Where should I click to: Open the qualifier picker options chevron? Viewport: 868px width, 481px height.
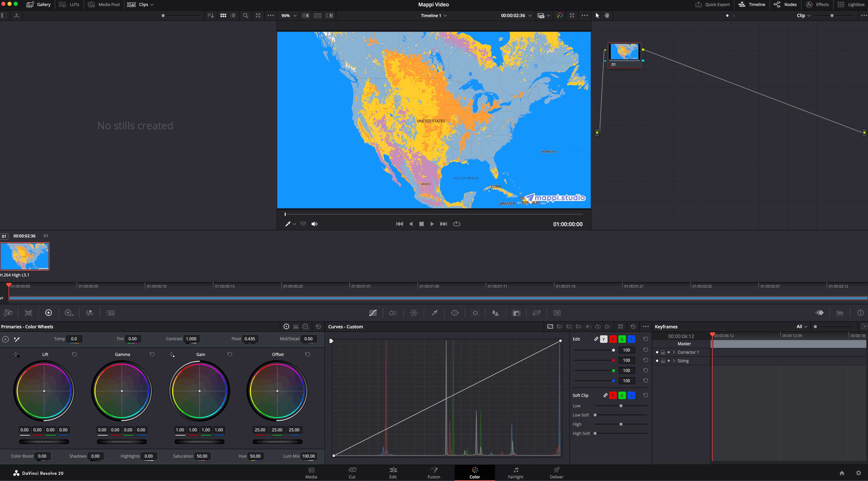click(x=294, y=224)
